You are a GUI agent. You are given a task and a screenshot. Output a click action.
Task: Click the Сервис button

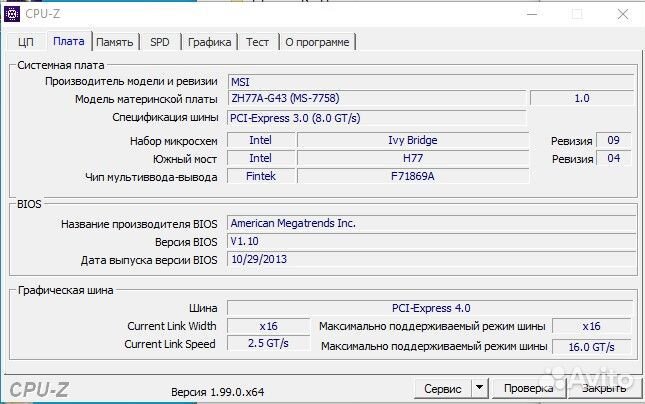click(x=443, y=388)
